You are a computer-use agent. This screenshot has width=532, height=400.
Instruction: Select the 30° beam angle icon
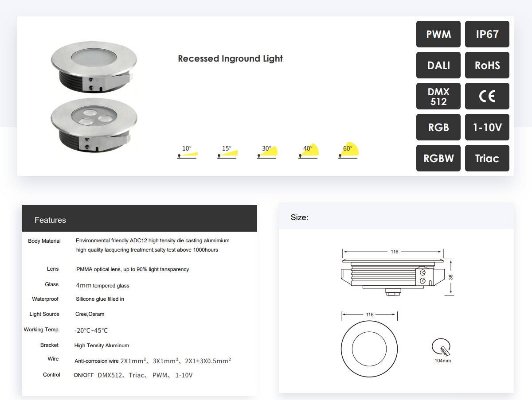click(x=267, y=152)
